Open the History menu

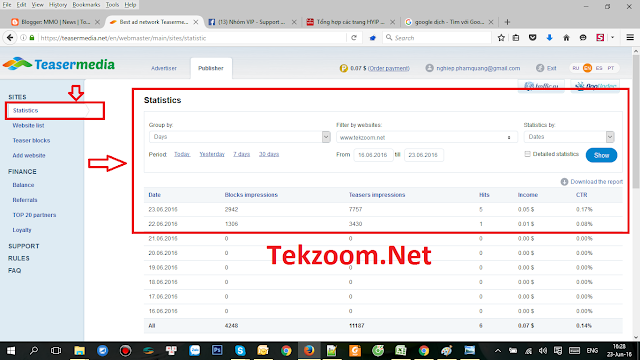pos(58,5)
